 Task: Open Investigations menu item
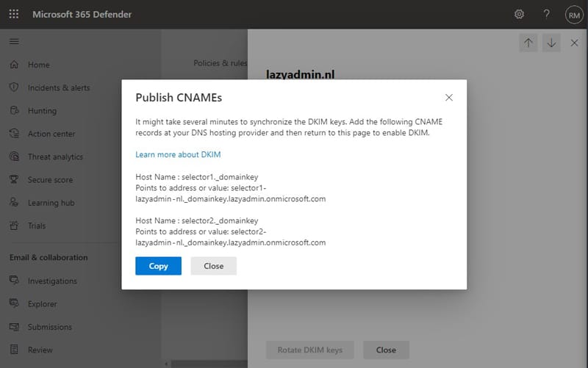click(x=52, y=281)
